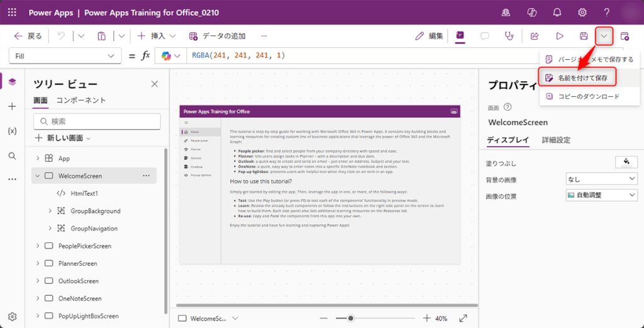Viewport: 644px width, 328px height.
Task: Open the Fill property dropdown
Action: [65, 56]
